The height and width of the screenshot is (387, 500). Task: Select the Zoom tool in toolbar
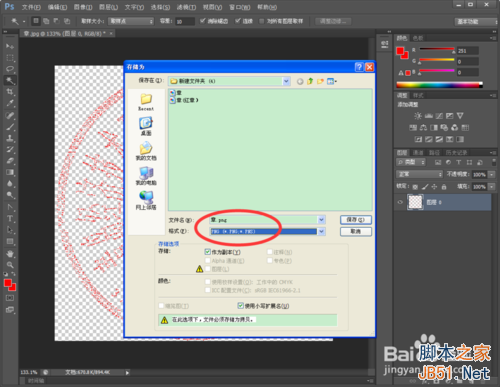pos(10,265)
